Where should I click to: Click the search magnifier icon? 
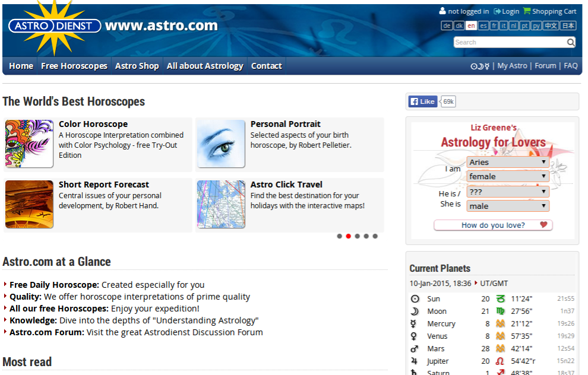(x=571, y=42)
